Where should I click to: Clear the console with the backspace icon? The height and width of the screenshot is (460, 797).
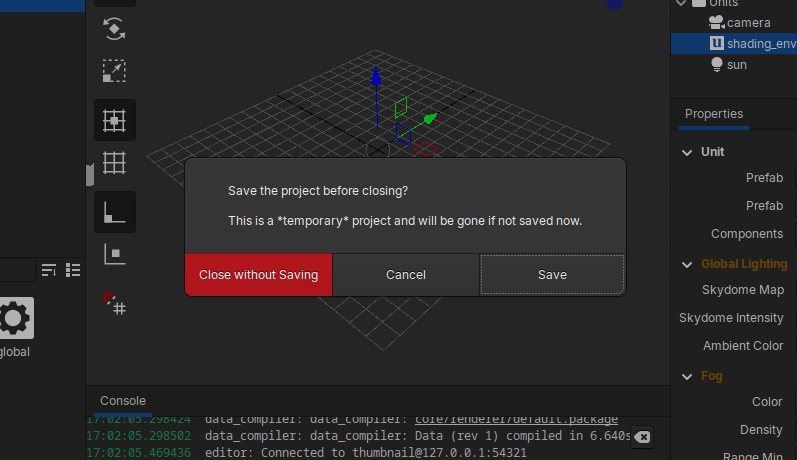tap(642, 437)
